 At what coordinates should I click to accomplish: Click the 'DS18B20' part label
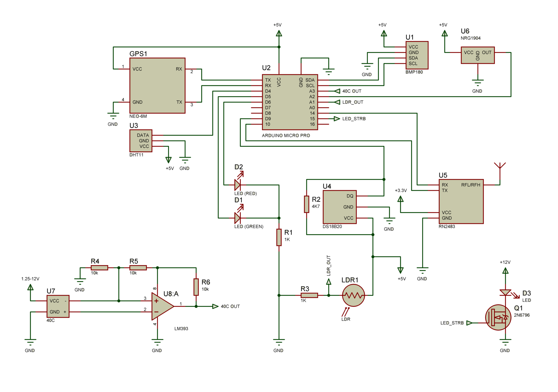pos(332,226)
